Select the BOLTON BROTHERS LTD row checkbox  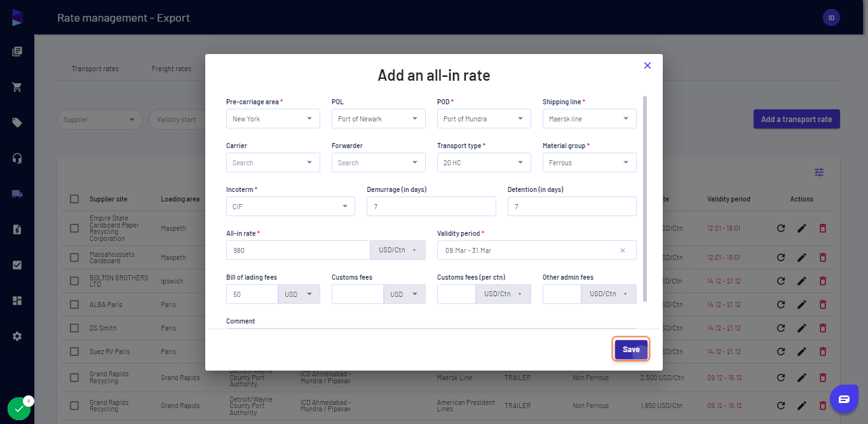(74, 281)
